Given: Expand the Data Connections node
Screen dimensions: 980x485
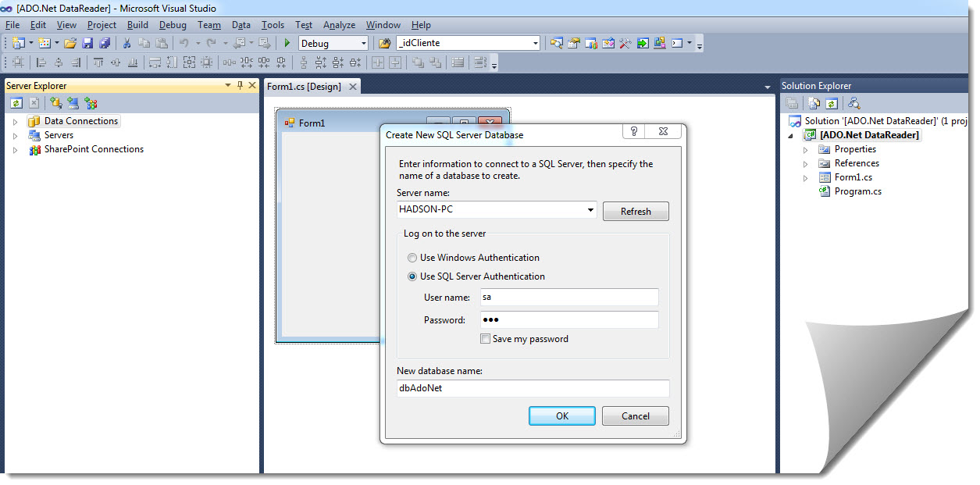Looking at the screenshot, I should 16,120.
